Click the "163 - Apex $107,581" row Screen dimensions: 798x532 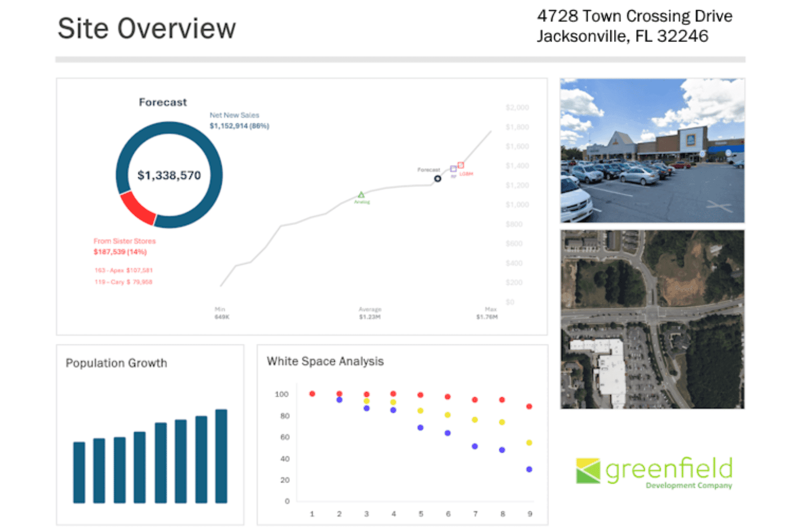(123, 270)
